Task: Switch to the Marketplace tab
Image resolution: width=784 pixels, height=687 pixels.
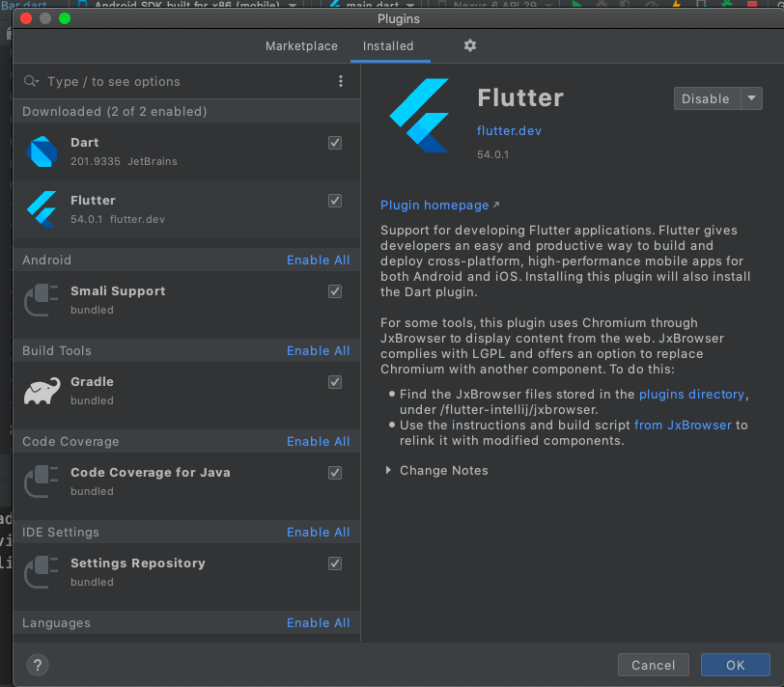Action: pyautogui.click(x=301, y=46)
